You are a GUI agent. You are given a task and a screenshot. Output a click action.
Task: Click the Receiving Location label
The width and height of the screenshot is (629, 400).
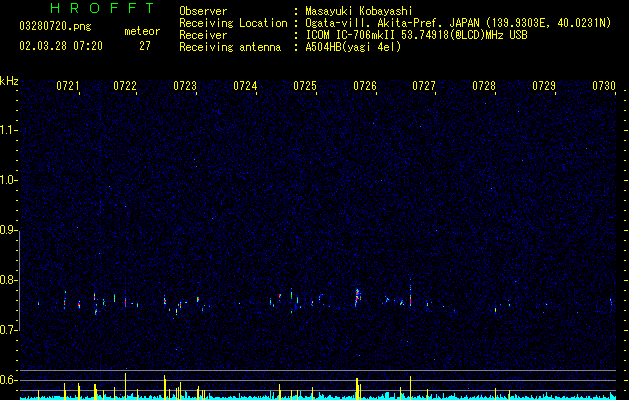click(233, 23)
